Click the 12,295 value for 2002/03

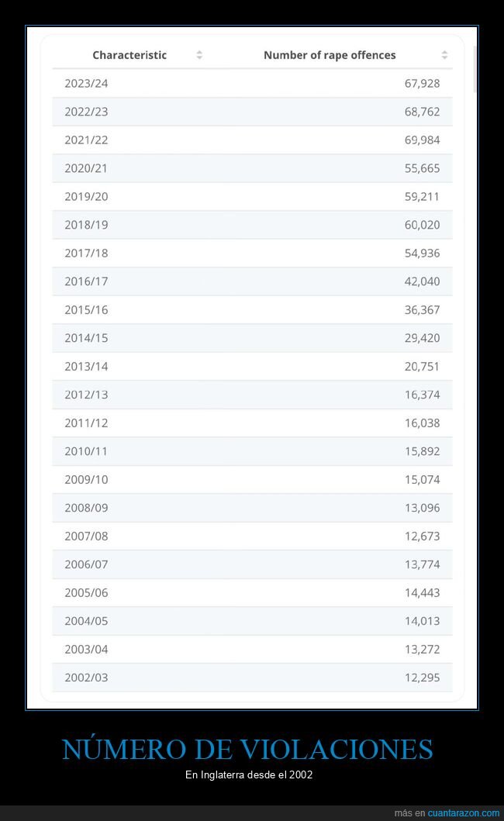tap(422, 678)
